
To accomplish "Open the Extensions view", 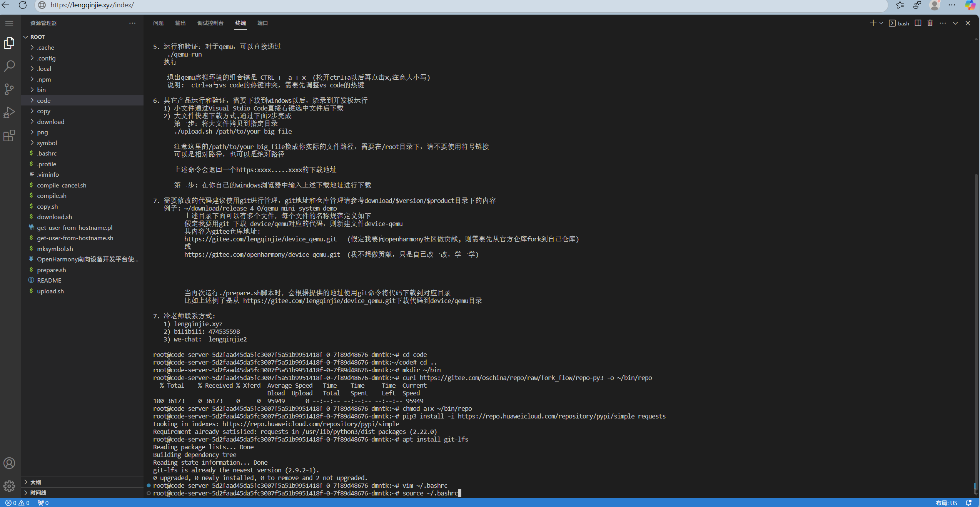I will (x=9, y=136).
